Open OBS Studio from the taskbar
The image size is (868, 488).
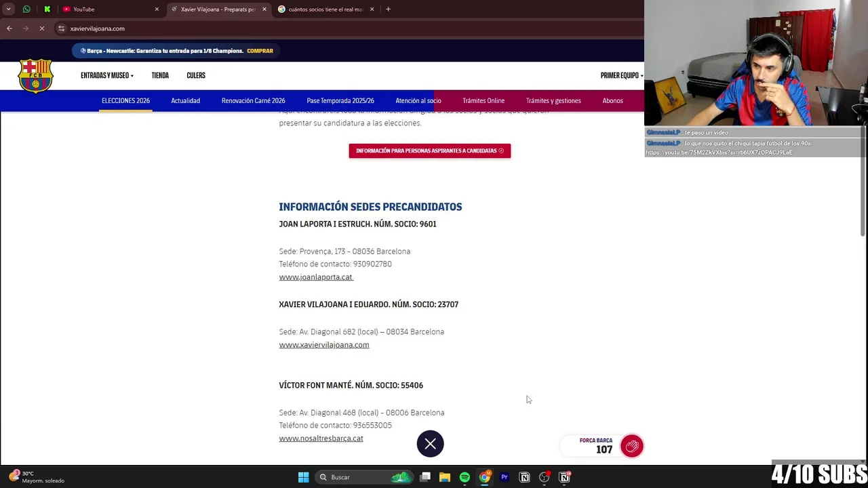tap(544, 477)
